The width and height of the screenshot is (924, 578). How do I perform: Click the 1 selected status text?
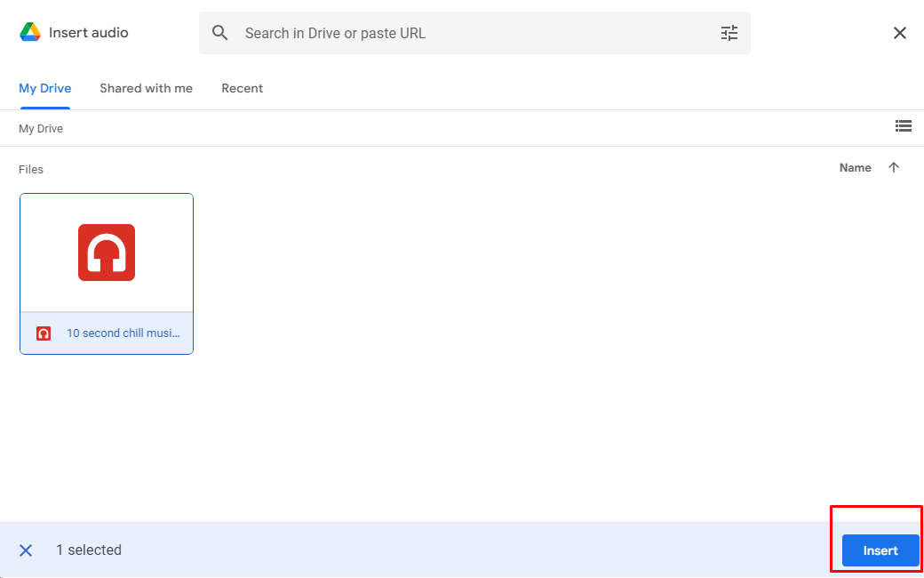click(x=89, y=550)
